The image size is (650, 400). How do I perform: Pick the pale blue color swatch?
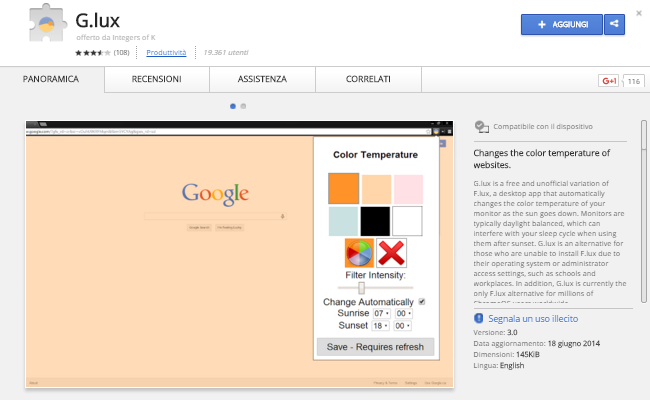click(x=343, y=221)
